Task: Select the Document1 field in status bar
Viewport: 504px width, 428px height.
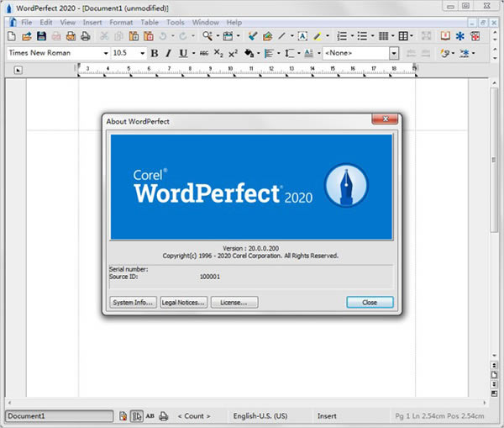Action: point(59,415)
